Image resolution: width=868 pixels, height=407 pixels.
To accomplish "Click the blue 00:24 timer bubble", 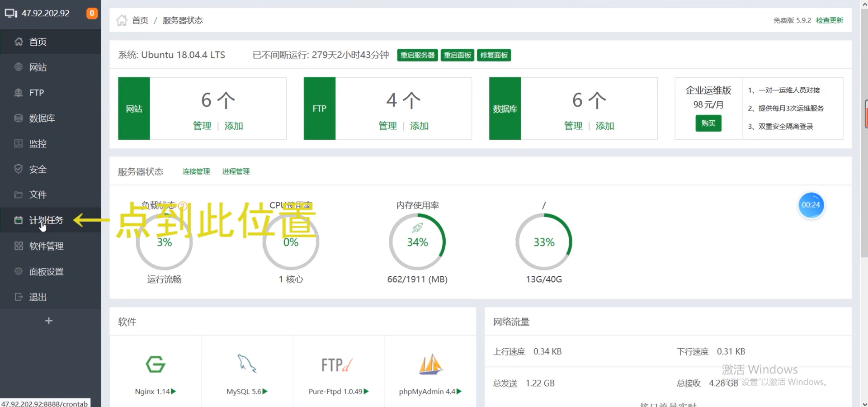I will [x=811, y=205].
